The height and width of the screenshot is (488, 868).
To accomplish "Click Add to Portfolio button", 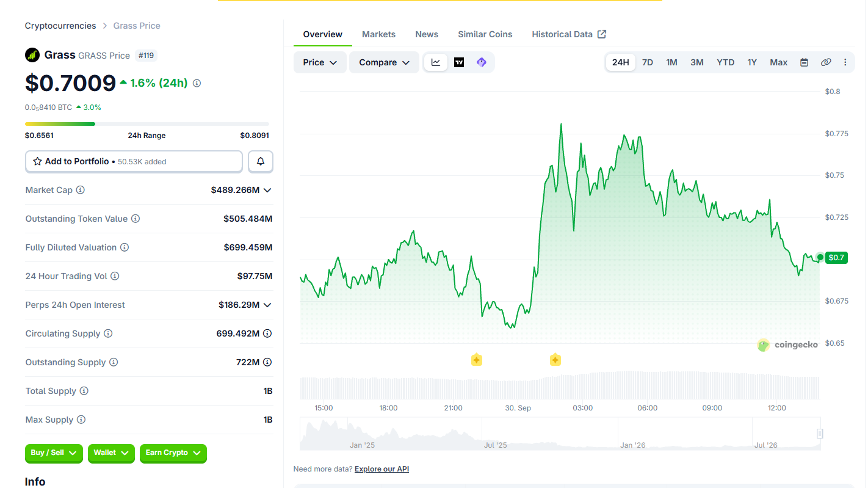I will point(134,161).
